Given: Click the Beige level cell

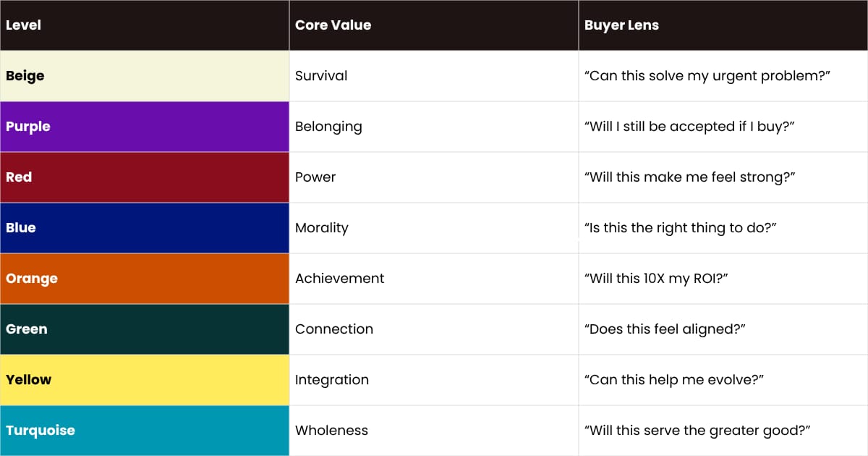Looking at the screenshot, I should pyautogui.click(x=145, y=76).
